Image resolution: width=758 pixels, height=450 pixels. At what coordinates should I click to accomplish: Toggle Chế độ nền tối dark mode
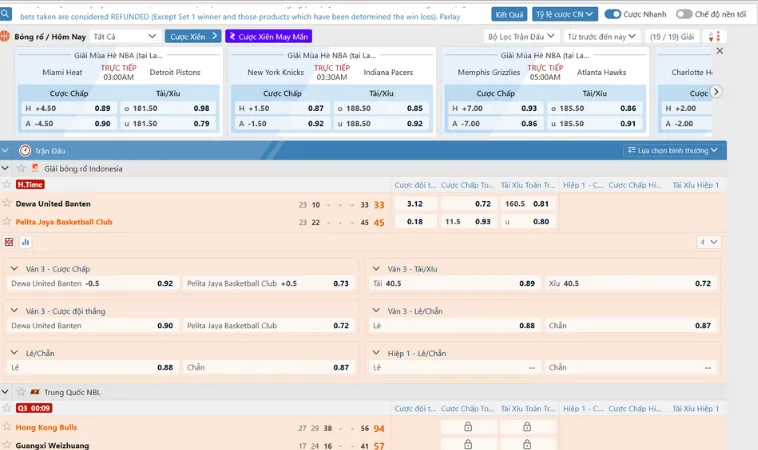tap(684, 14)
